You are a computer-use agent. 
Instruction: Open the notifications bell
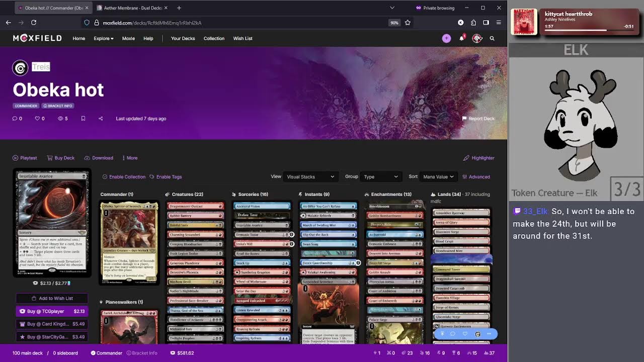pyautogui.click(x=461, y=38)
